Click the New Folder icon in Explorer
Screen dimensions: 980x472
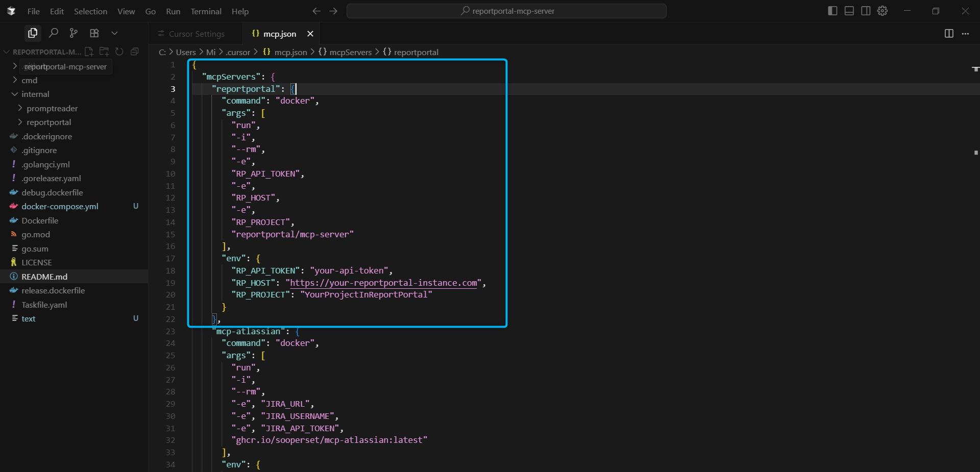104,52
